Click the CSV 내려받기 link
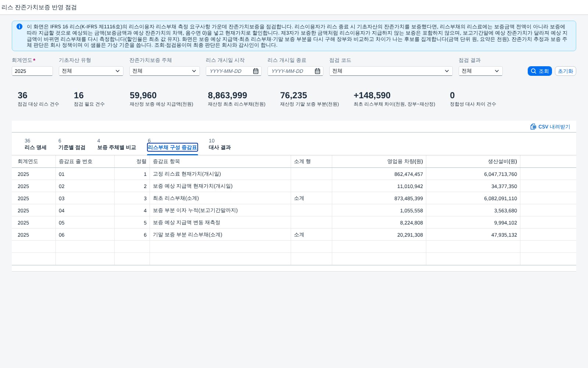This screenshot has height=368, width=588. coord(550,127)
